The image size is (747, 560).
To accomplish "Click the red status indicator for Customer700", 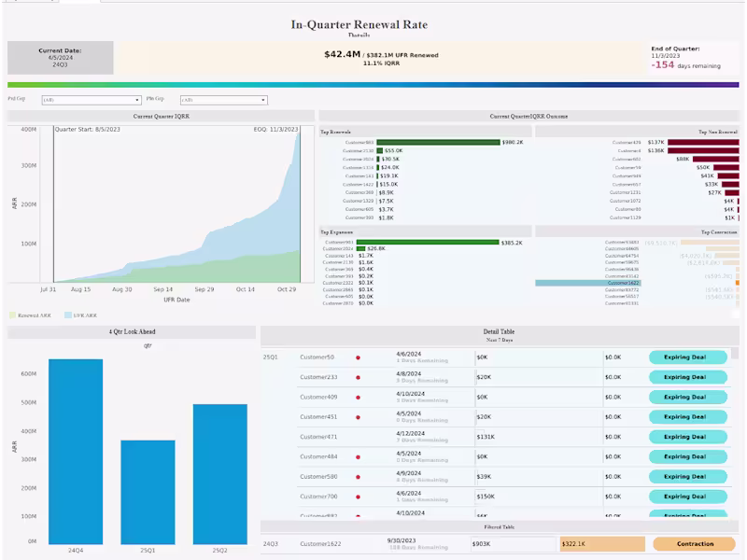I will pos(359,496).
